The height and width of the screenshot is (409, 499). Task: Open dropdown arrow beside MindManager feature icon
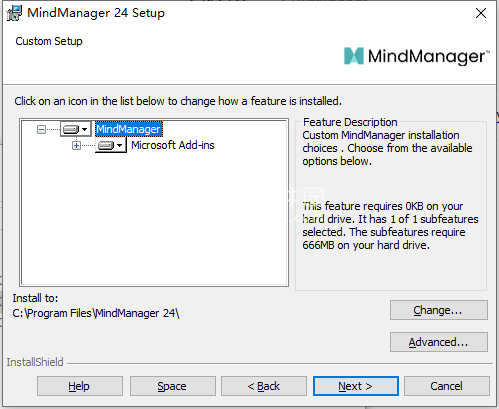point(85,129)
